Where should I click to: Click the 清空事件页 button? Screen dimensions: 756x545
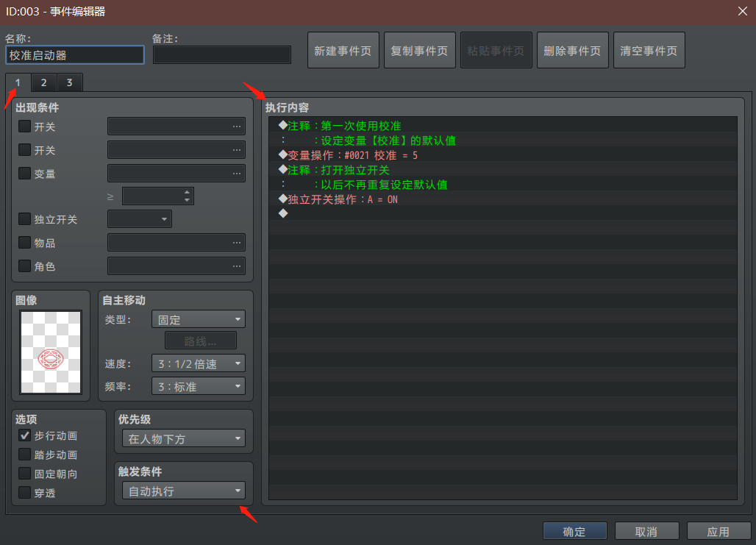(x=649, y=50)
